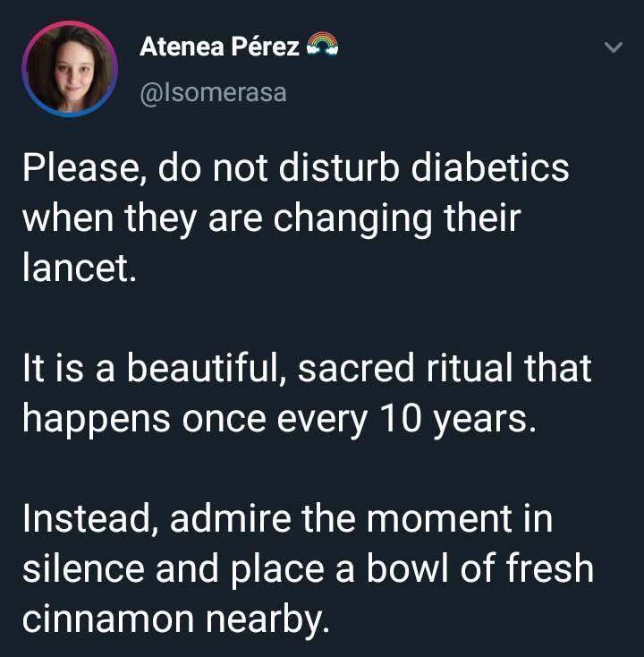Click the words "fresh" at line end
Image resolution: width=644 pixels, height=657 pixels.
click(x=549, y=568)
